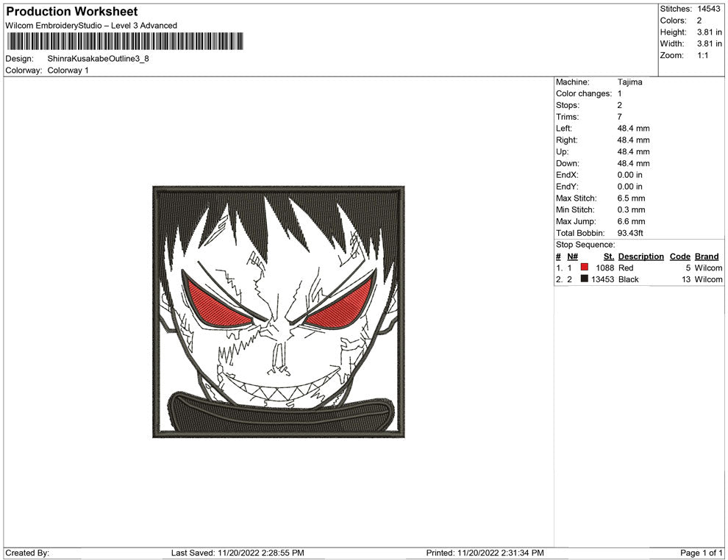Click the Max Stitch value "6.5 mm"
This screenshot has height=560, width=728.
[x=631, y=198]
